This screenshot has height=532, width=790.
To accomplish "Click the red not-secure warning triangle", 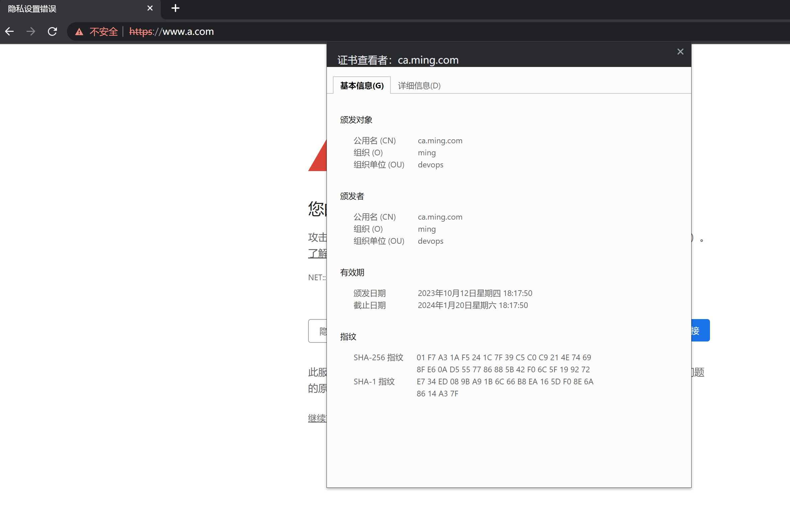I will (79, 32).
